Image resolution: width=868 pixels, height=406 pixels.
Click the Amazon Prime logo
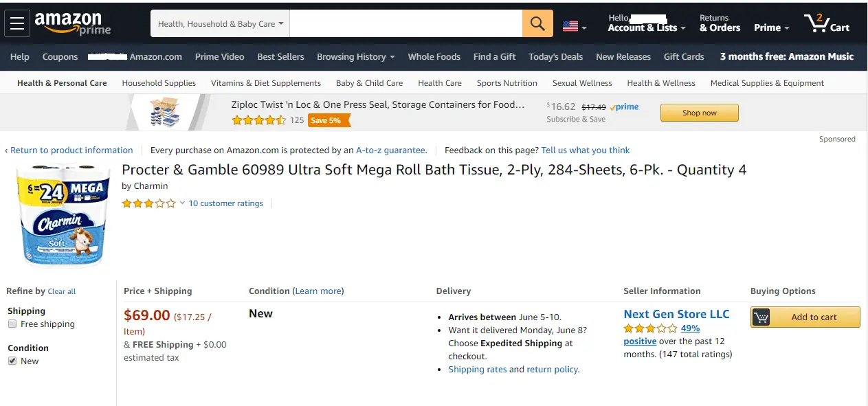tap(72, 24)
